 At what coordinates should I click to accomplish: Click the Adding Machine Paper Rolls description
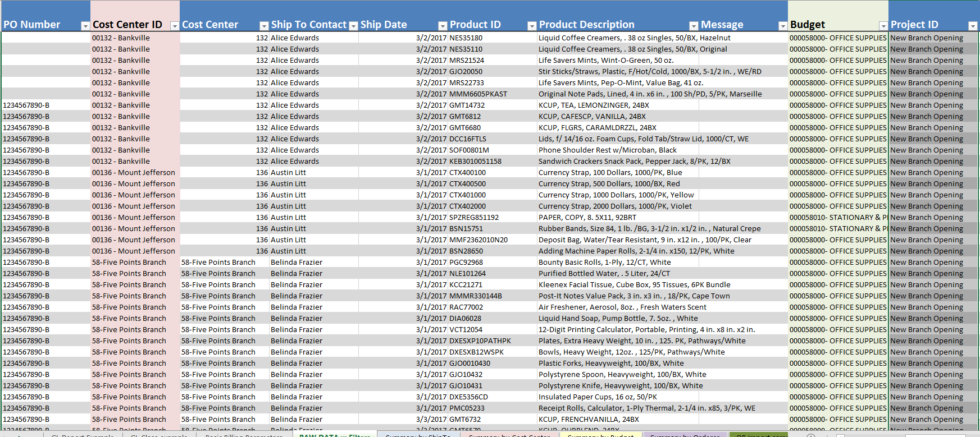(x=636, y=251)
